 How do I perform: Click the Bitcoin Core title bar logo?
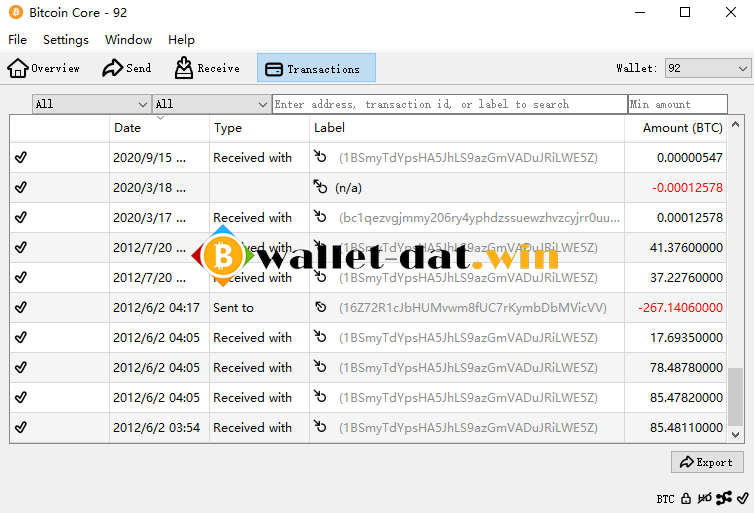click(x=16, y=13)
